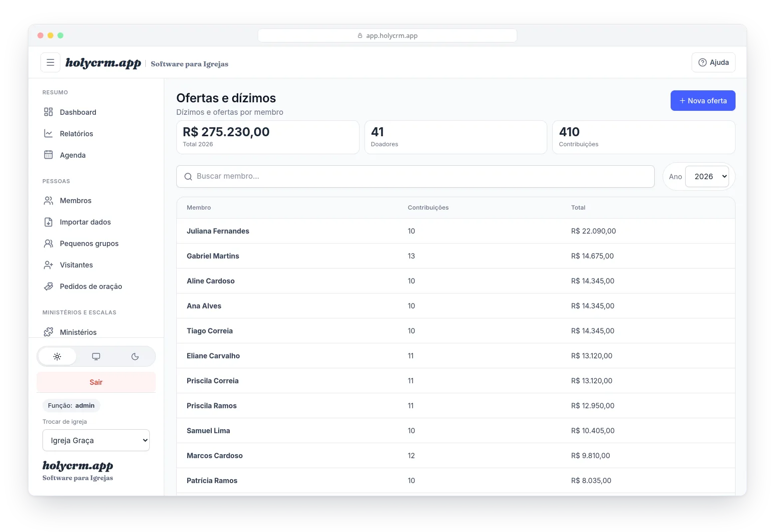Click the Pedidos de oração icon
775x532 pixels.
pos(48,286)
